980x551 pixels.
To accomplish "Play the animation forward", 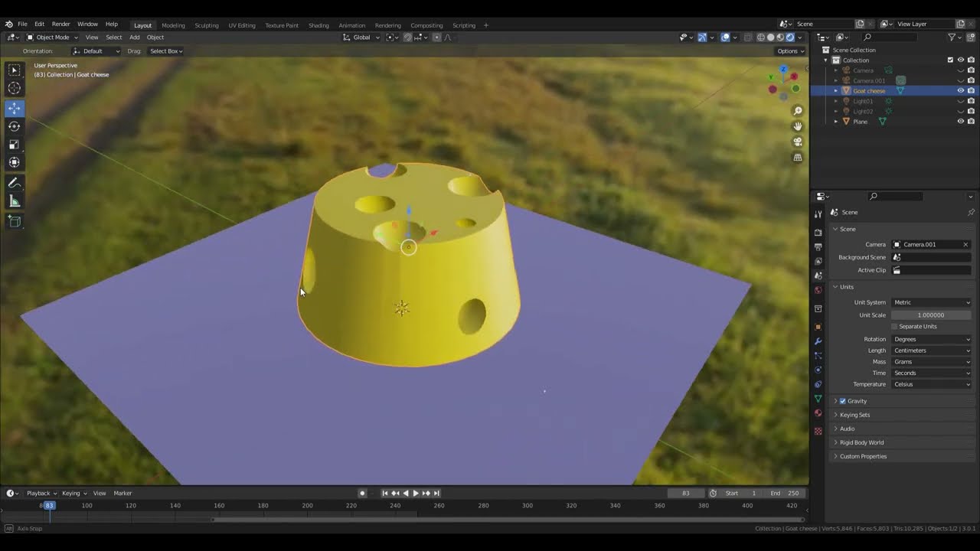I will click(x=416, y=494).
